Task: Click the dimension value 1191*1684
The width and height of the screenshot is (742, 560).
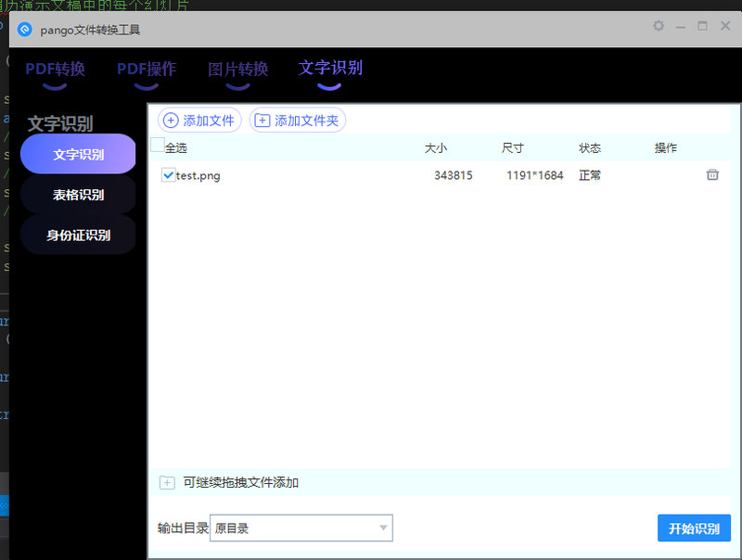Action: (535, 175)
